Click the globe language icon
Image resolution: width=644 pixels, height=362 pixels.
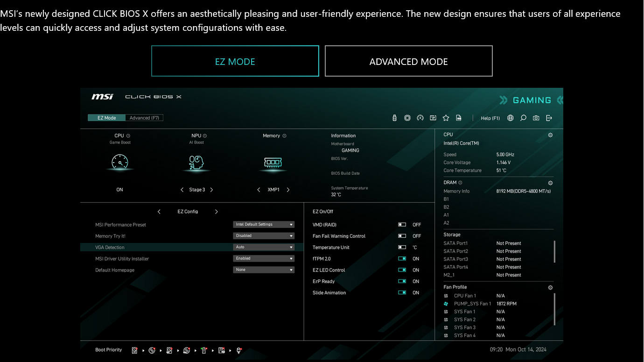511,118
